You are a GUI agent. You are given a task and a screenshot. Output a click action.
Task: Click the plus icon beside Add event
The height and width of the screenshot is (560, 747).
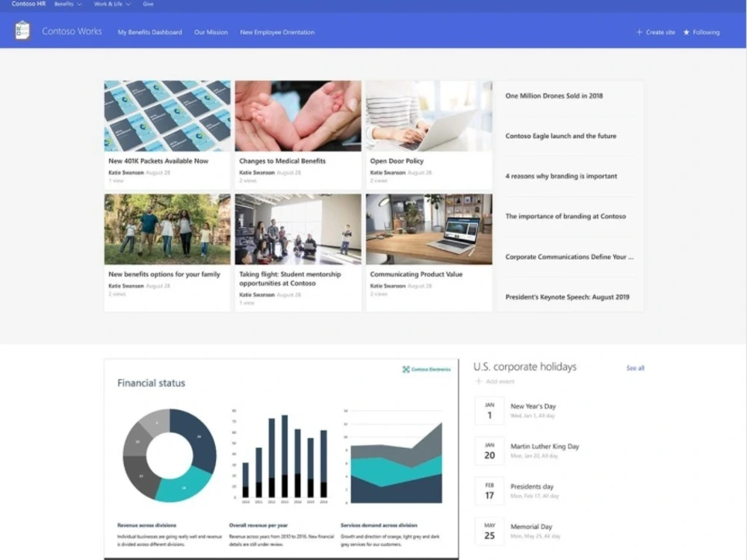[x=479, y=382]
